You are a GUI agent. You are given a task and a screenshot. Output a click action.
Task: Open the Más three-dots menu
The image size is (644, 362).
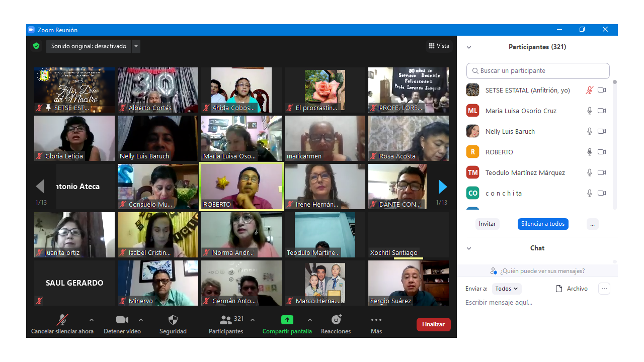(x=376, y=320)
